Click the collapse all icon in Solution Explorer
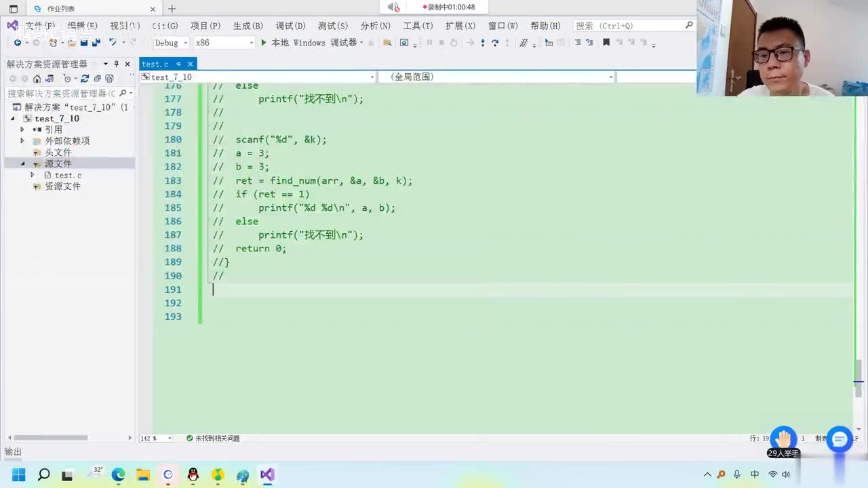 click(97, 79)
